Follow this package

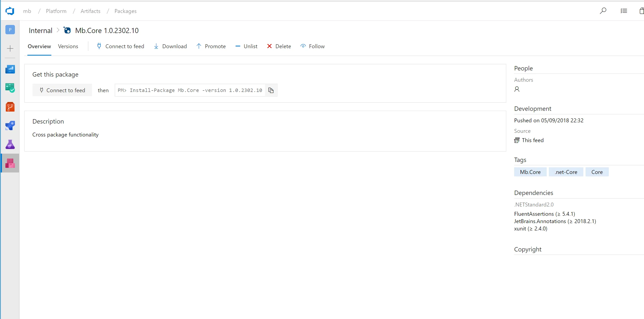point(312,46)
